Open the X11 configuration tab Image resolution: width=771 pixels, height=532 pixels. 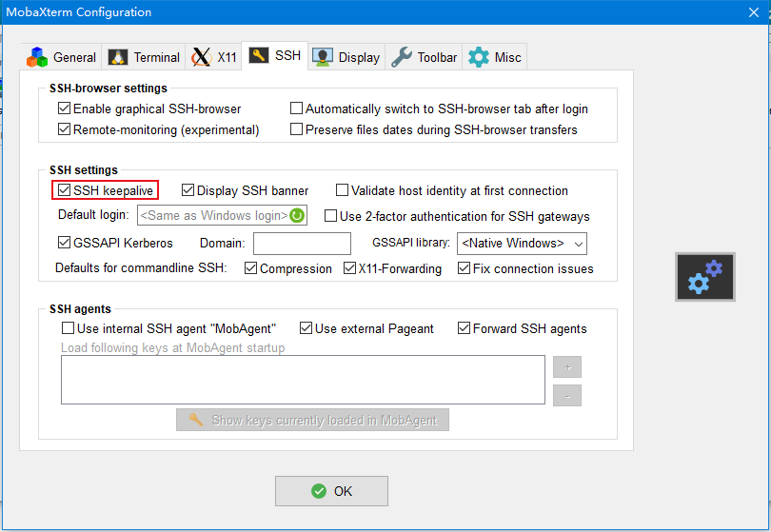[x=213, y=57]
